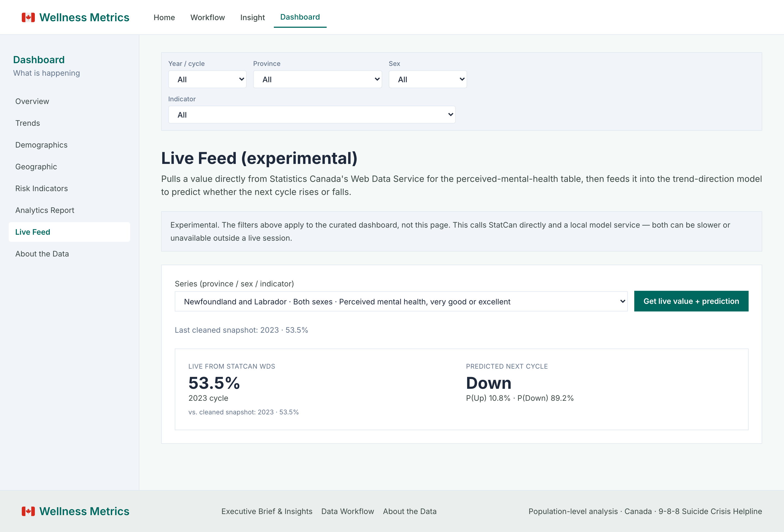The width and height of the screenshot is (784, 532).
Task: Open Executive Brief & Insights footer link
Action: (267, 511)
